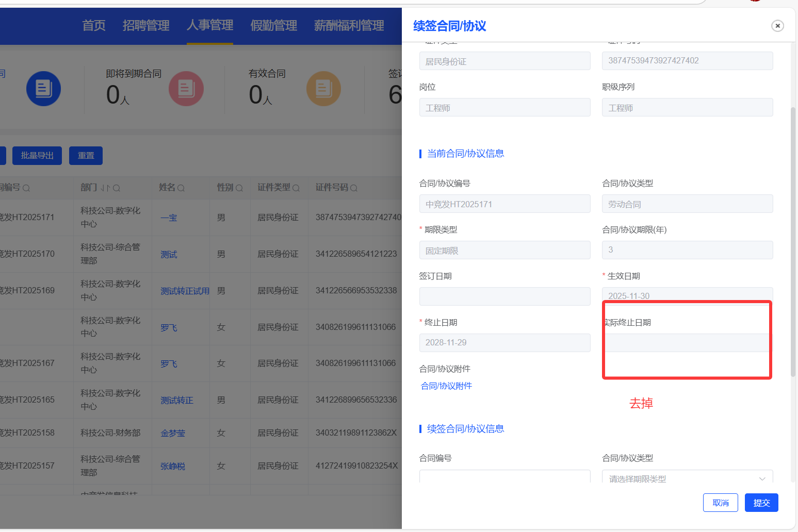Open the search icon beside 姓名 column header

(x=181, y=188)
